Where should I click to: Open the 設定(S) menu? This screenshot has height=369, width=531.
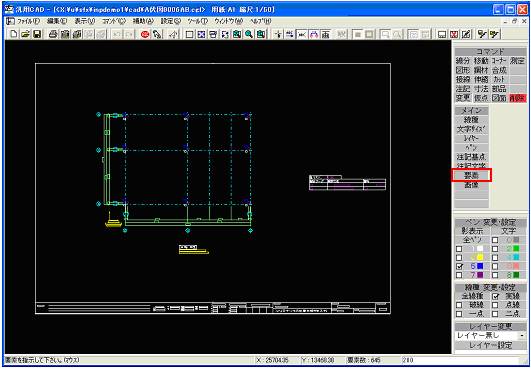click(x=171, y=21)
